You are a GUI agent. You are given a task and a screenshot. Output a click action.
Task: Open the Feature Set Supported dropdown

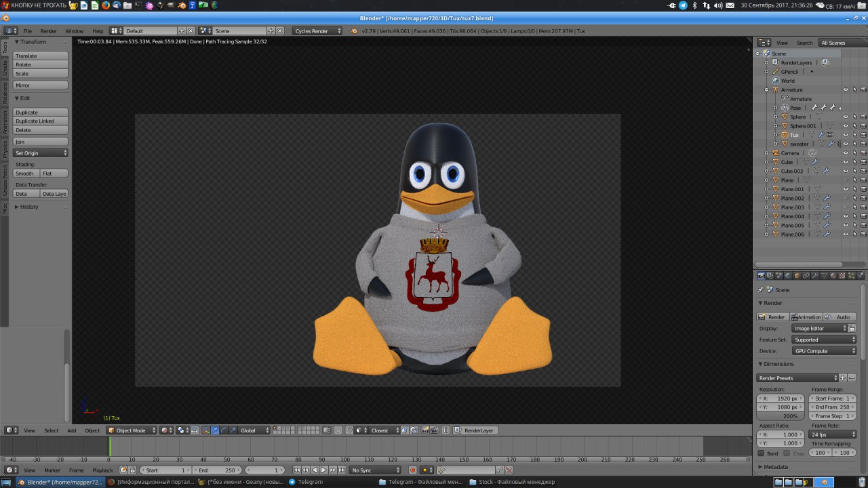click(824, 340)
